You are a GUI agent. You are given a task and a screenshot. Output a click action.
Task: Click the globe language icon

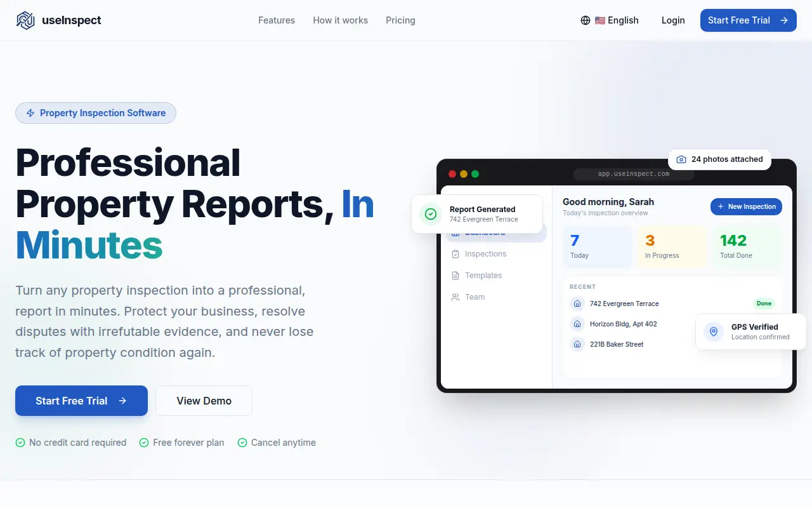586,20
